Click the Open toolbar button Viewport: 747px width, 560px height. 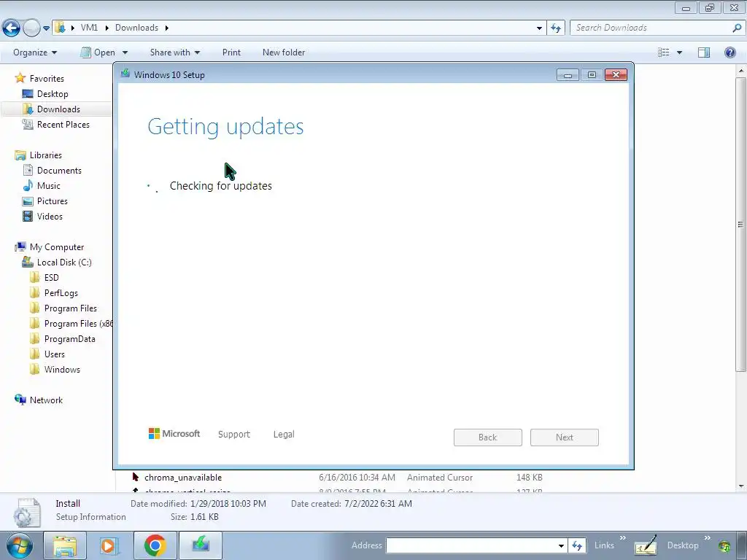[98, 52]
